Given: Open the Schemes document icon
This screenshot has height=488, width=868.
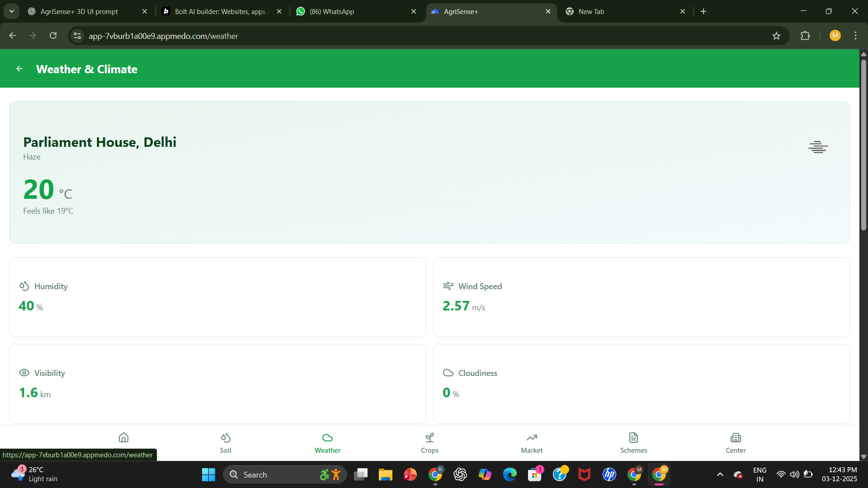Looking at the screenshot, I should coord(633,438).
